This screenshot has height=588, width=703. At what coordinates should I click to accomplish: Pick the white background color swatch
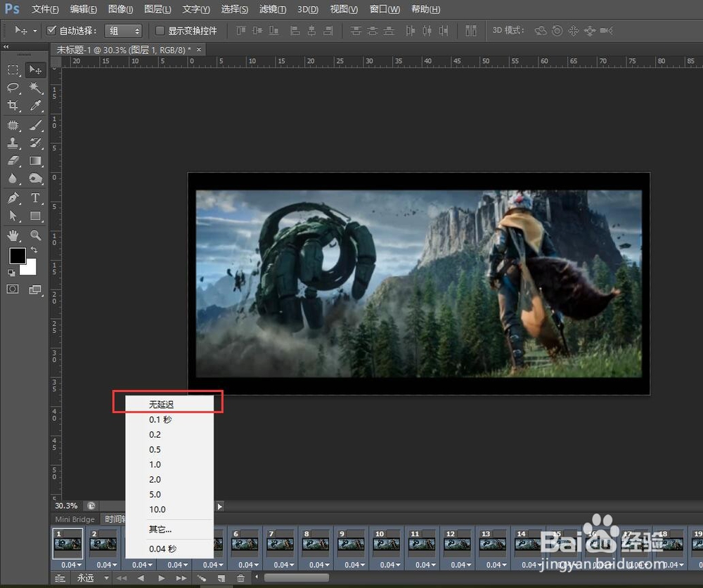click(30, 268)
